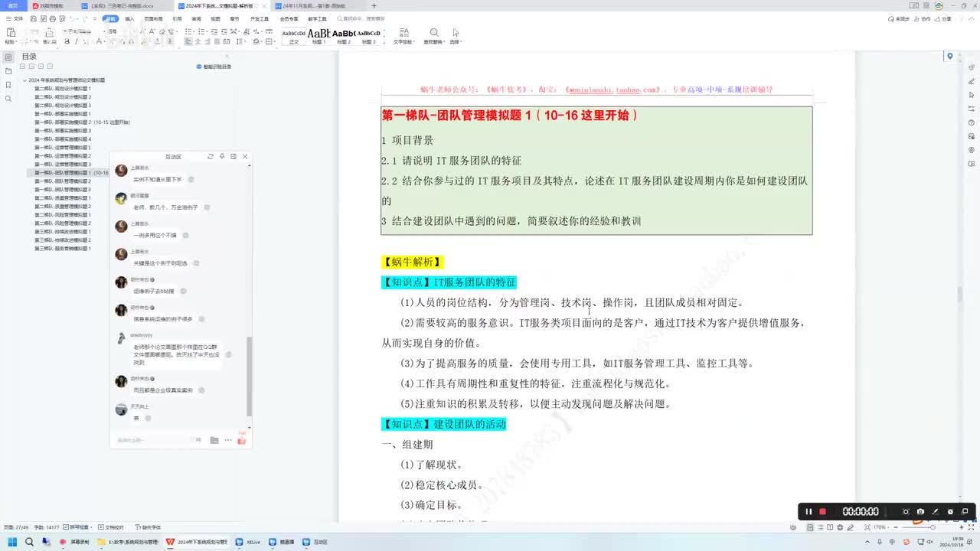Screen dimensions: 980x551
Task: Click the 选择 cursor tool in ribbon
Action: [x=456, y=33]
